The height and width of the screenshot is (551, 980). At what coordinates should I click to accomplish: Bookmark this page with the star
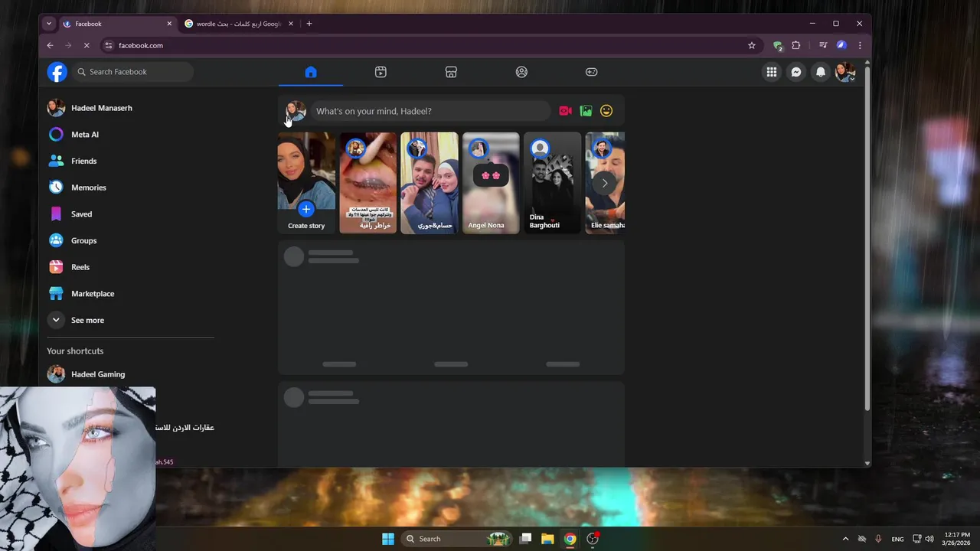(x=752, y=45)
